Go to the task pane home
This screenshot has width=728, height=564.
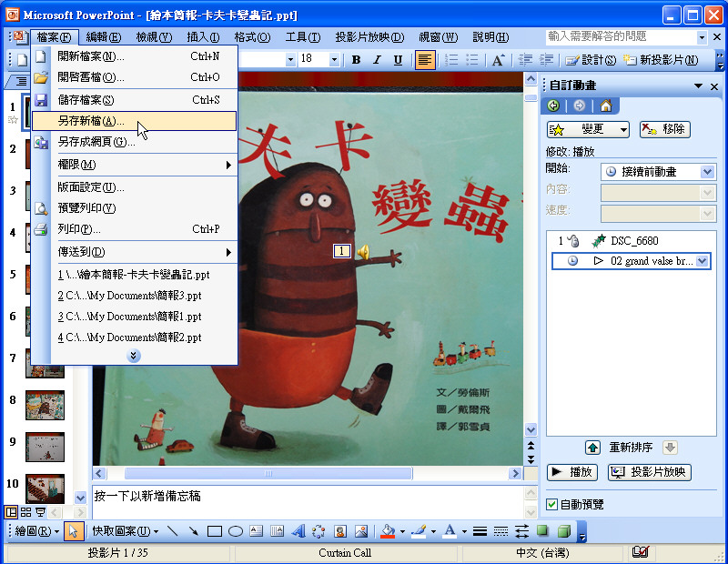click(606, 106)
